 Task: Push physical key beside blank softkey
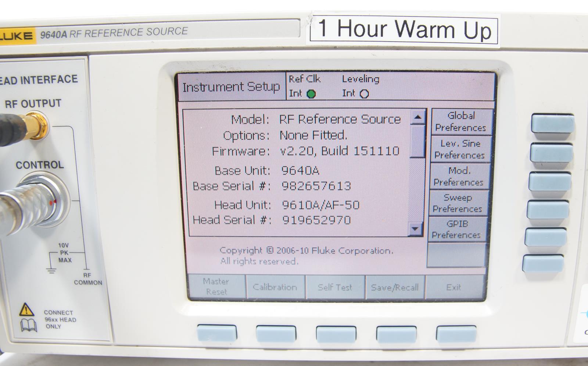point(543,263)
